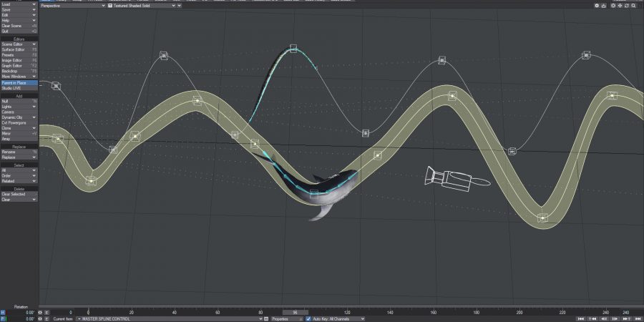The height and width of the screenshot is (322, 644).
Task: Click the play forward playback button
Action: click(x=615, y=319)
